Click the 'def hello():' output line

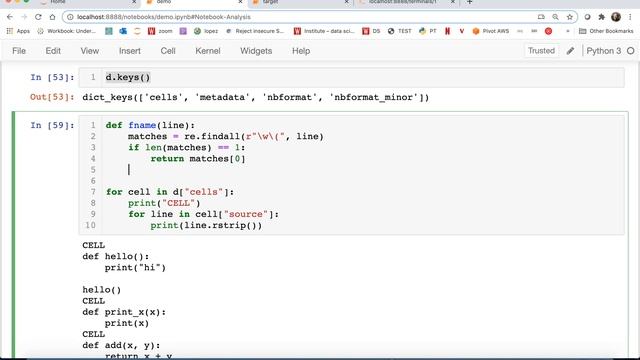click(x=116, y=256)
